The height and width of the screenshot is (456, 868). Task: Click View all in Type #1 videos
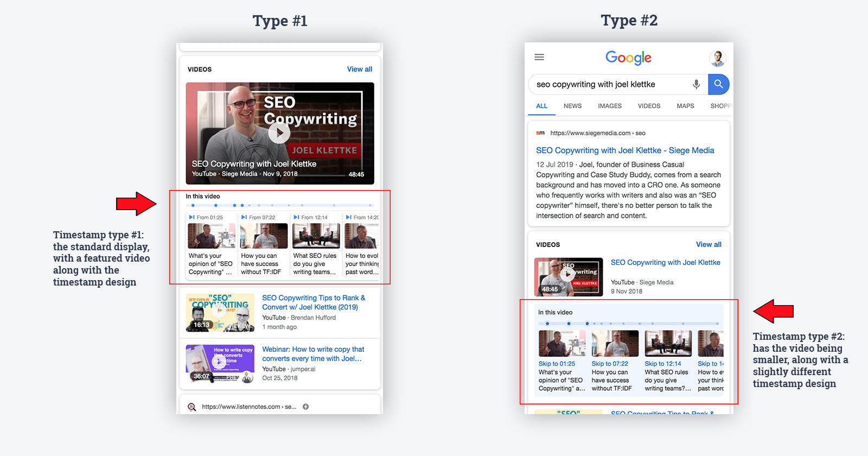(360, 69)
